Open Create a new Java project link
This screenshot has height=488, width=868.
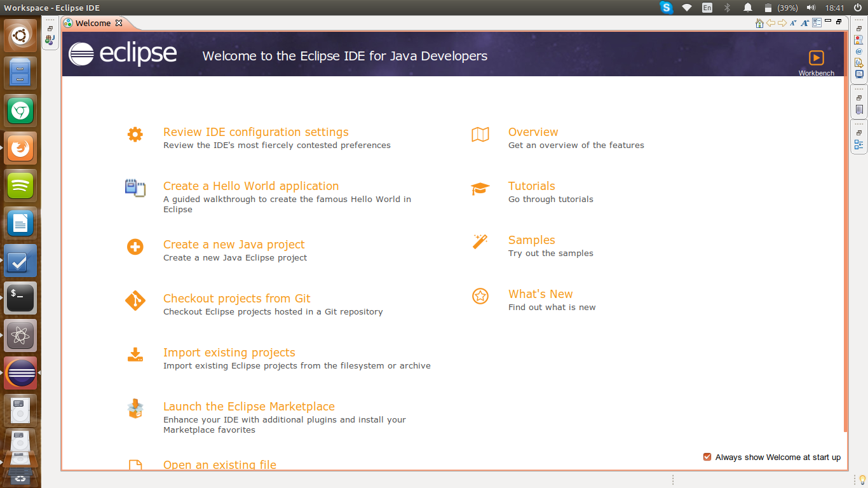coord(234,245)
